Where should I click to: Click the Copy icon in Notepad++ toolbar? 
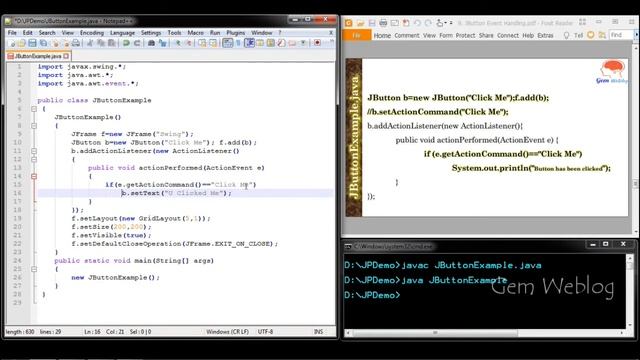[x=100, y=43]
